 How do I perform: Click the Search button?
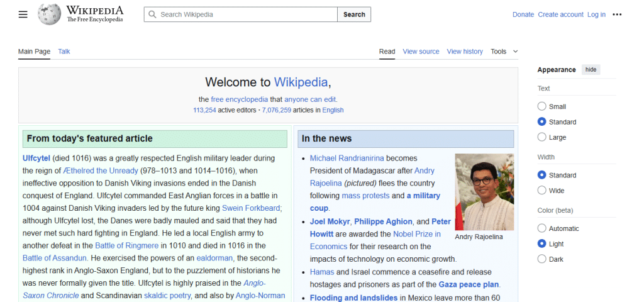[x=354, y=14]
